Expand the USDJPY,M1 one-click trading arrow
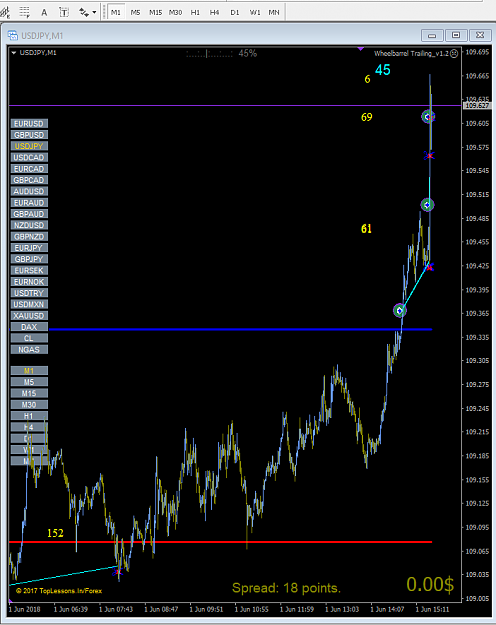This screenshot has width=496, height=625. click(x=14, y=53)
